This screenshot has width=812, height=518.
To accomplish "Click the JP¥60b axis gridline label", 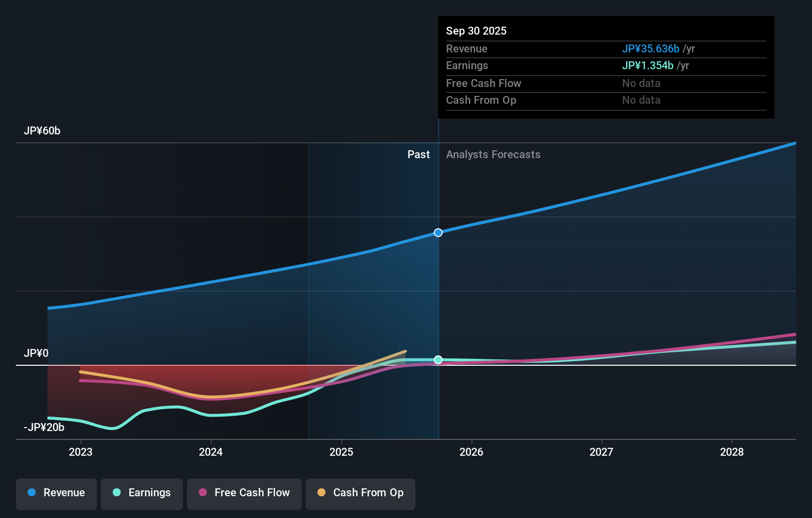I will point(43,131).
